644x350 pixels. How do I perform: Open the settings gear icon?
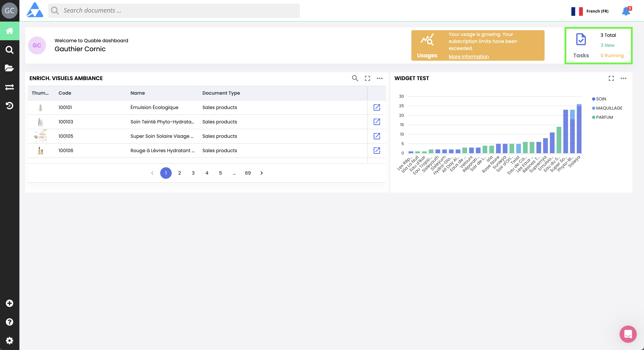pyautogui.click(x=10, y=340)
